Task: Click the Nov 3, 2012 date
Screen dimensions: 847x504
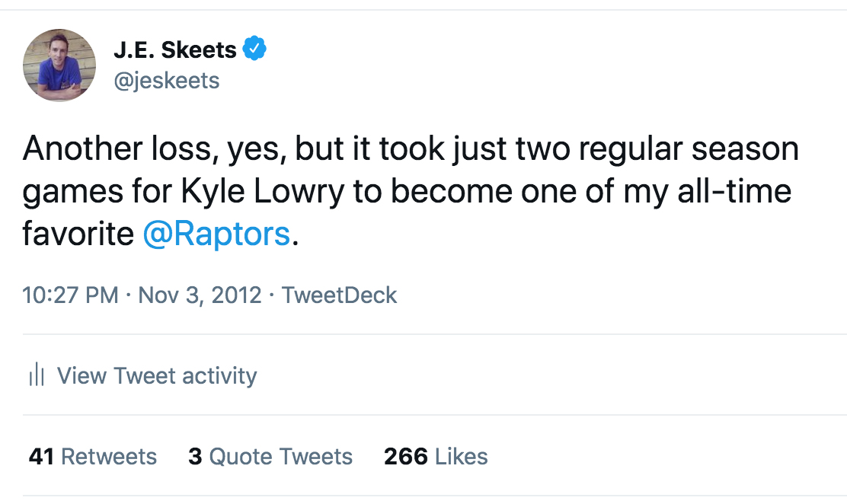Action: tap(200, 295)
